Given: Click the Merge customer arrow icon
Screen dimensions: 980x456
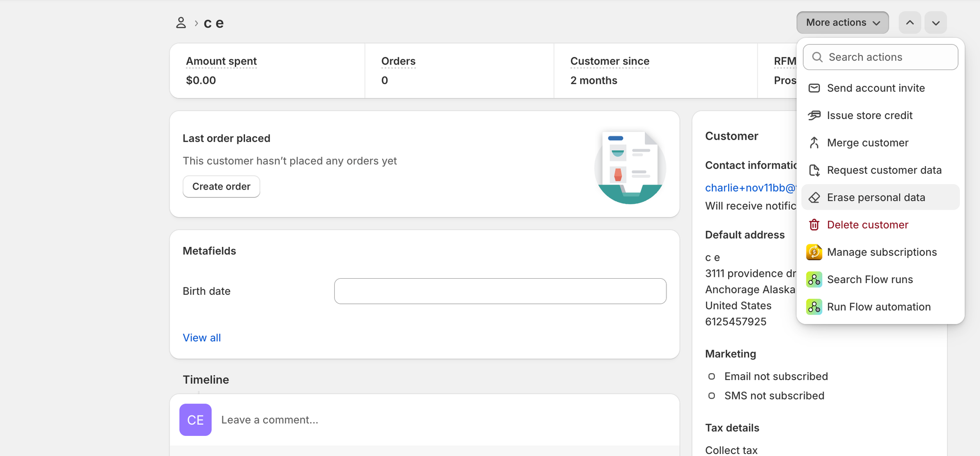Looking at the screenshot, I should [x=814, y=143].
